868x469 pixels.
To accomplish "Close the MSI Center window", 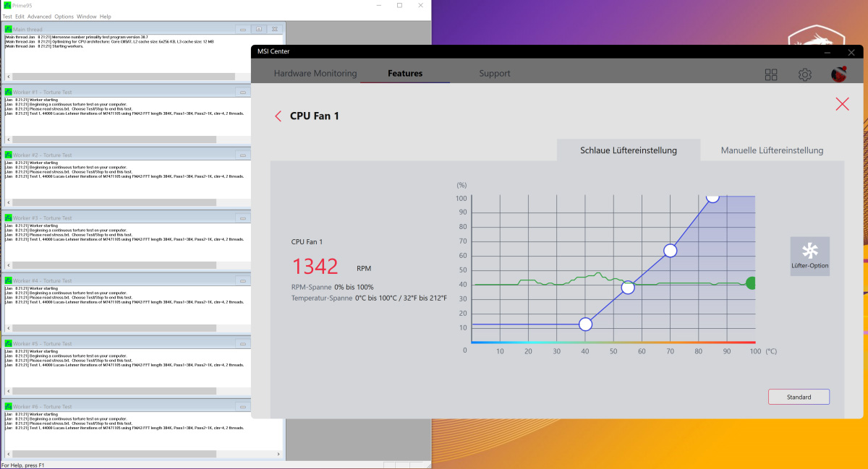I will tap(851, 52).
